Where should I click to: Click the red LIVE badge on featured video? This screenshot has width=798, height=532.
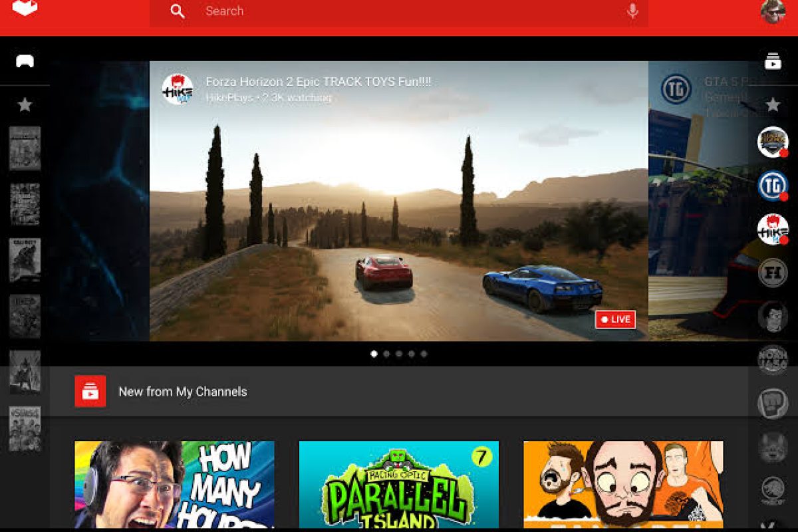(615, 319)
